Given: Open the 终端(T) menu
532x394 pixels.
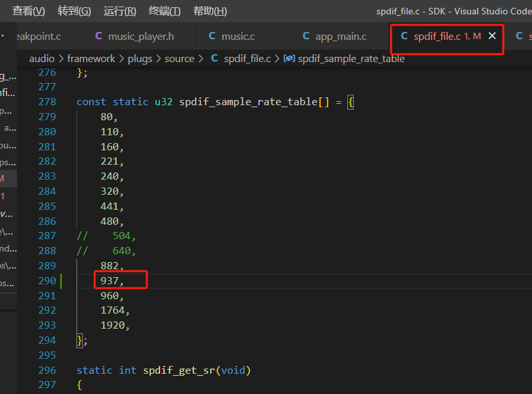Looking at the screenshot, I should pyautogui.click(x=164, y=11).
